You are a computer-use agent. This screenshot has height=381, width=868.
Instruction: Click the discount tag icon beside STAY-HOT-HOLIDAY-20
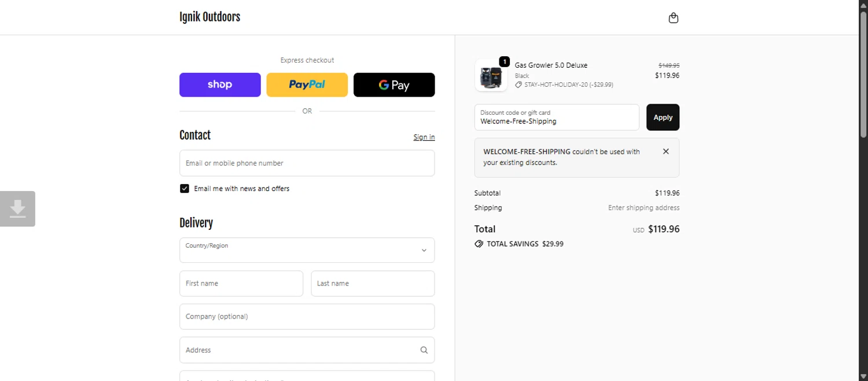(518, 85)
